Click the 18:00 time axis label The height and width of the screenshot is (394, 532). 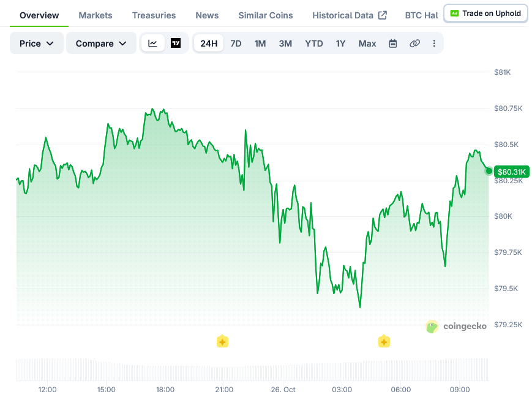(165, 389)
